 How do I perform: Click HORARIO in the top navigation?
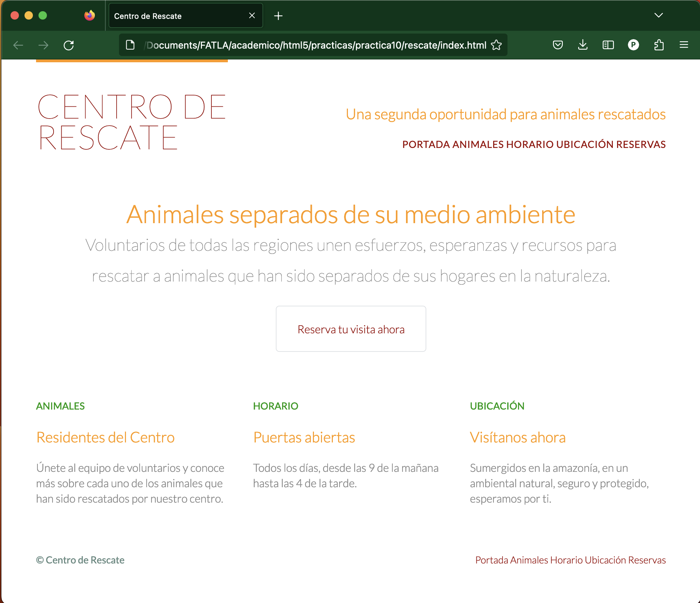pos(530,144)
